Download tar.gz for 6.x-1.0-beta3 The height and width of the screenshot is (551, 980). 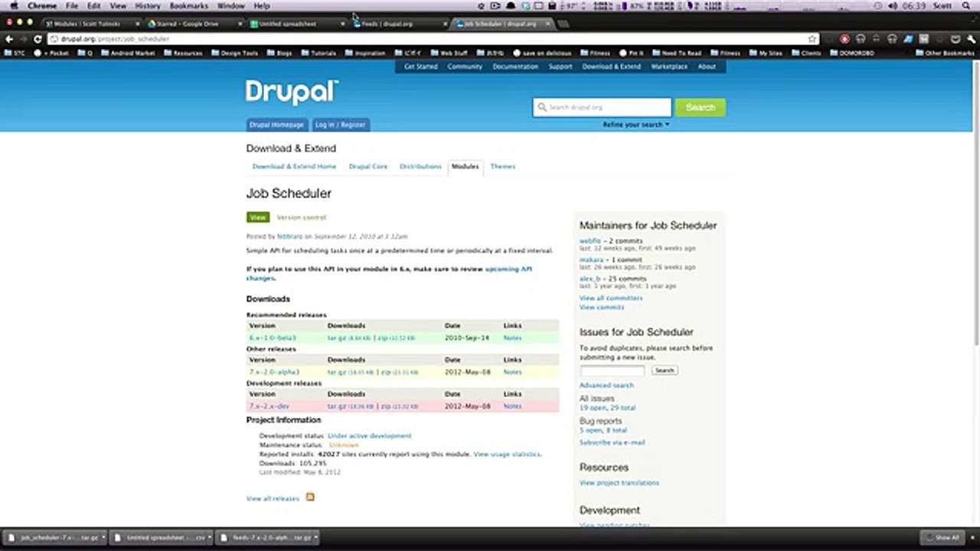pyautogui.click(x=336, y=337)
